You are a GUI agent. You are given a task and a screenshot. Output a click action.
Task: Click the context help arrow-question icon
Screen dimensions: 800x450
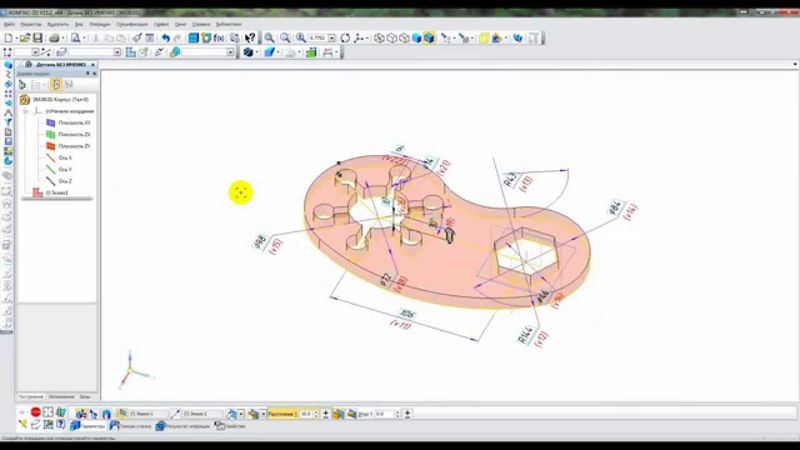tap(250, 38)
